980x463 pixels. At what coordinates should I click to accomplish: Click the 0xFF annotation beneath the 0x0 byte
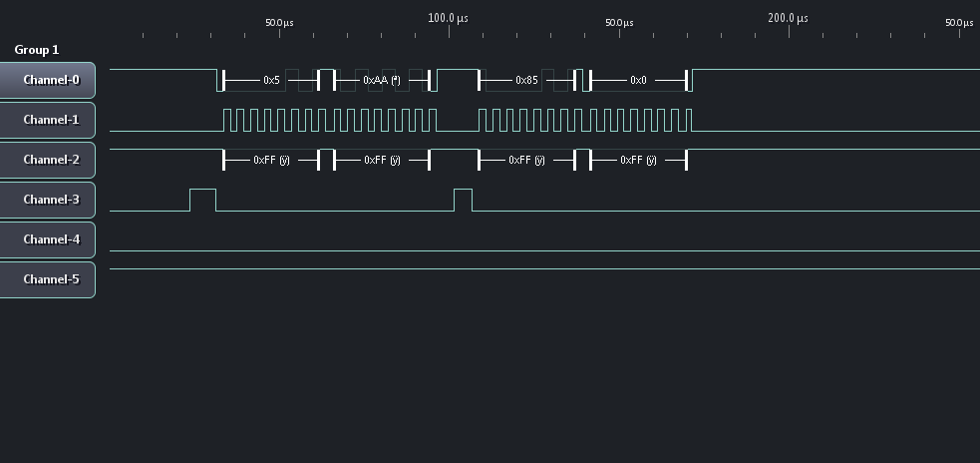pos(638,161)
